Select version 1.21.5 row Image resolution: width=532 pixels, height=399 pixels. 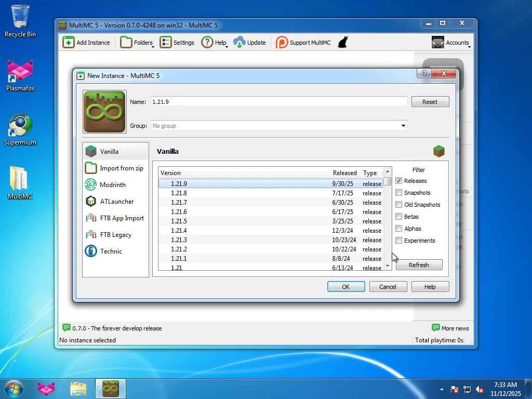pos(270,221)
